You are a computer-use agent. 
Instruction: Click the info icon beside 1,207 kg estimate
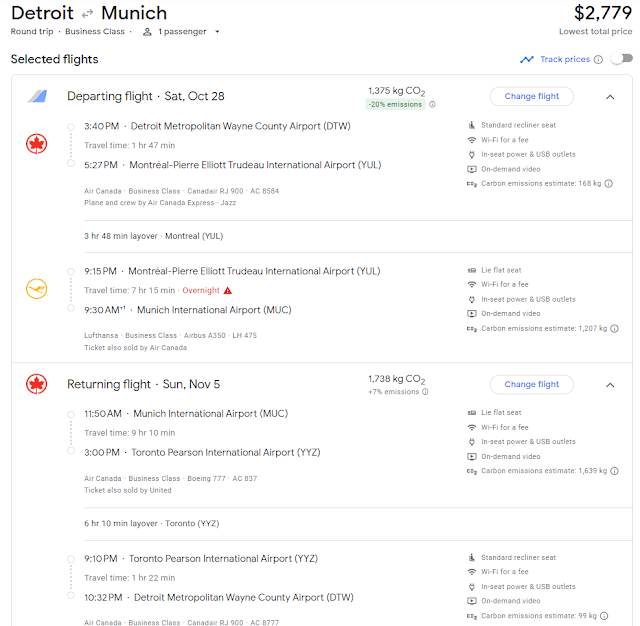(614, 329)
